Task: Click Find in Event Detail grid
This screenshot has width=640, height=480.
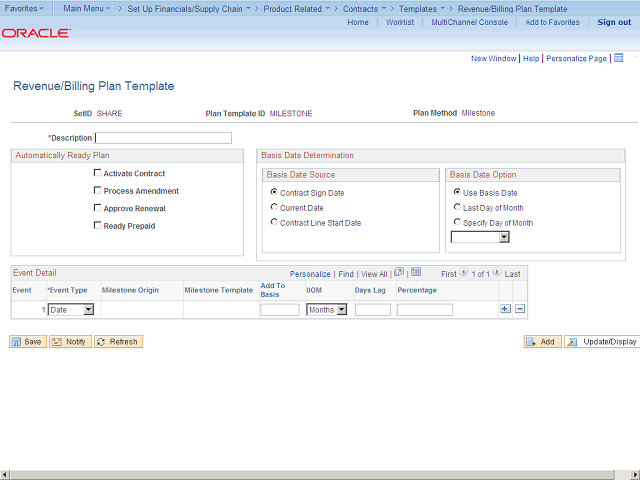Action: pos(346,274)
